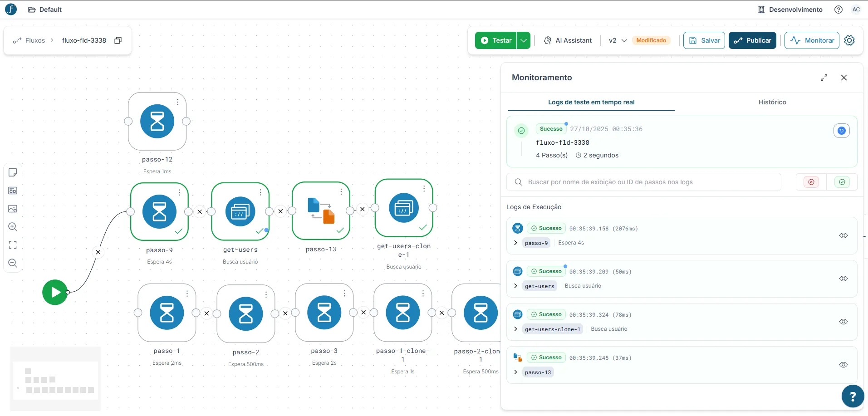
Task: Select the get-users-clone-1 node
Action: coord(404,208)
